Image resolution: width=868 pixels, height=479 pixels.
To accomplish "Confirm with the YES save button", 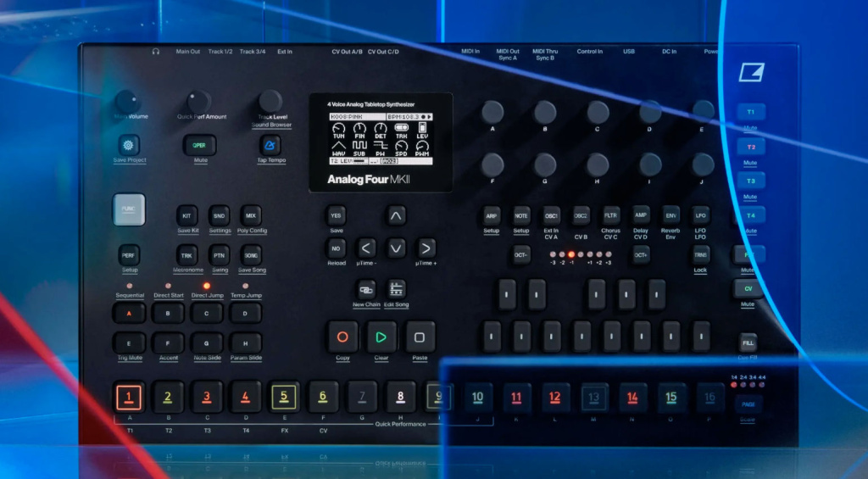I will (336, 216).
